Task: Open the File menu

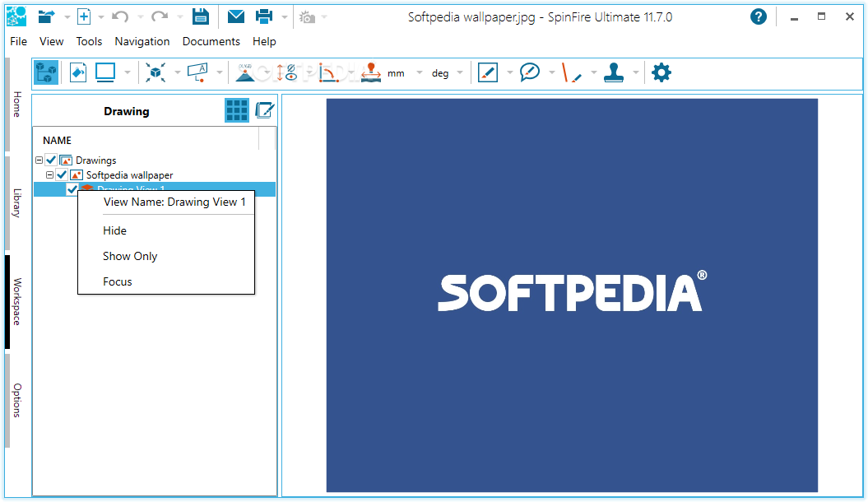Action: click(18, 41)
